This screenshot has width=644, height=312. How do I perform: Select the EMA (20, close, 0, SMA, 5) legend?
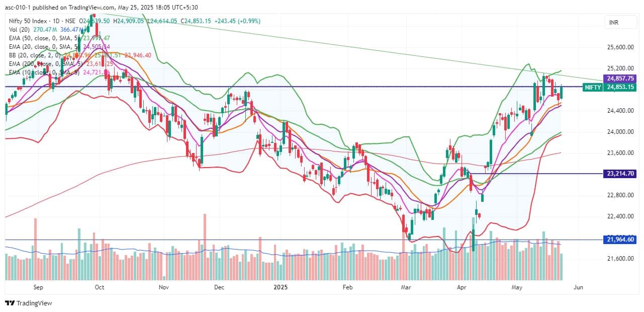(43, 47)
